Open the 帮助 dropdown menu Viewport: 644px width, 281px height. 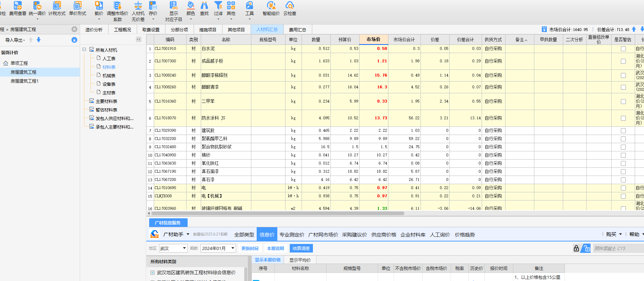pyautogui.click(x=636, y=234)
